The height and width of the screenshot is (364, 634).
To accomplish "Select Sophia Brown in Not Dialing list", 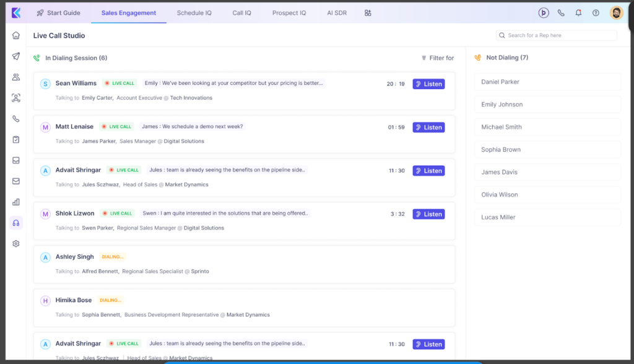I will (x=547, y=150).
